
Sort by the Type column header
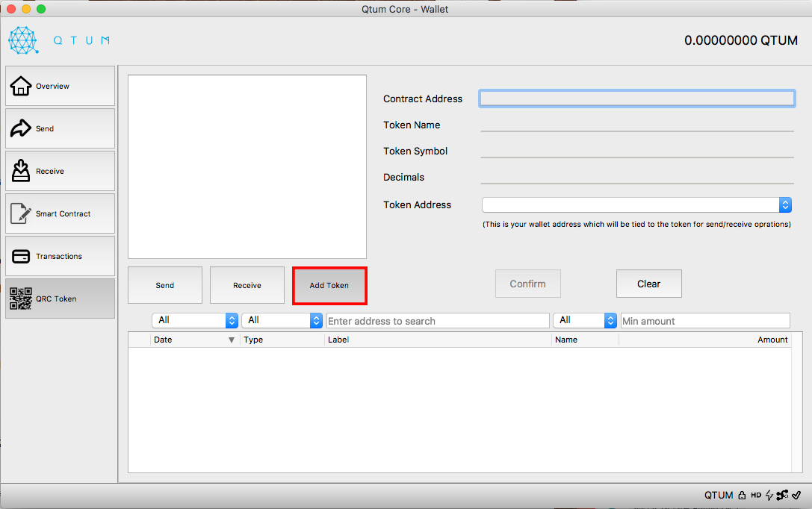[x=282, y=340]
